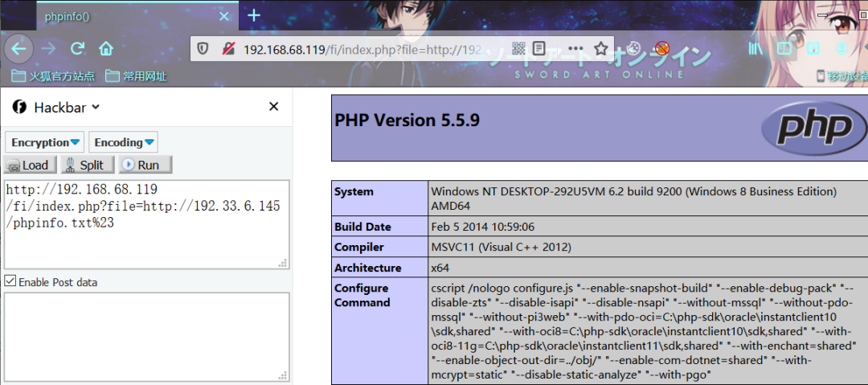The width and height of the screenshot is (868, 385).
Task: Click the cookie extension icon
Action: [633, 48]
